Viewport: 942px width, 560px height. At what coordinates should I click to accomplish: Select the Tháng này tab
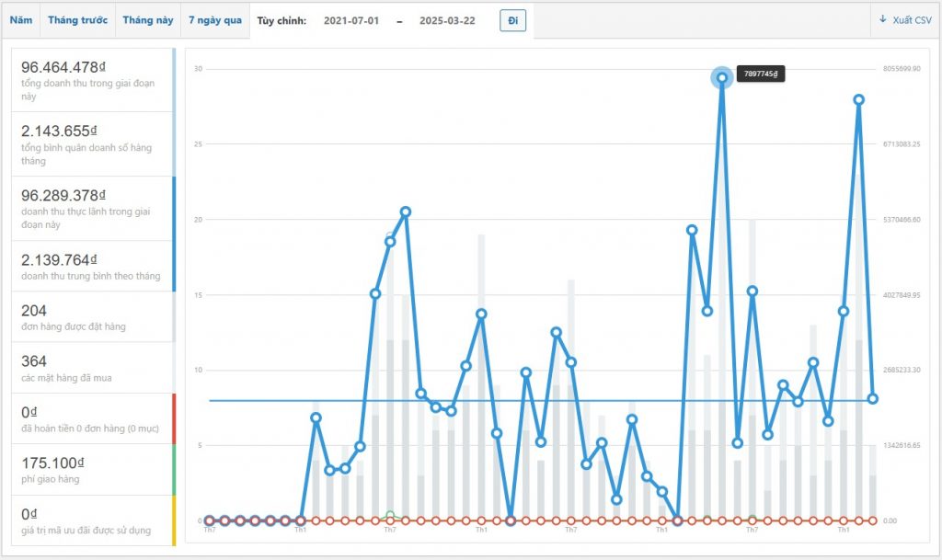tap(147, 20)
